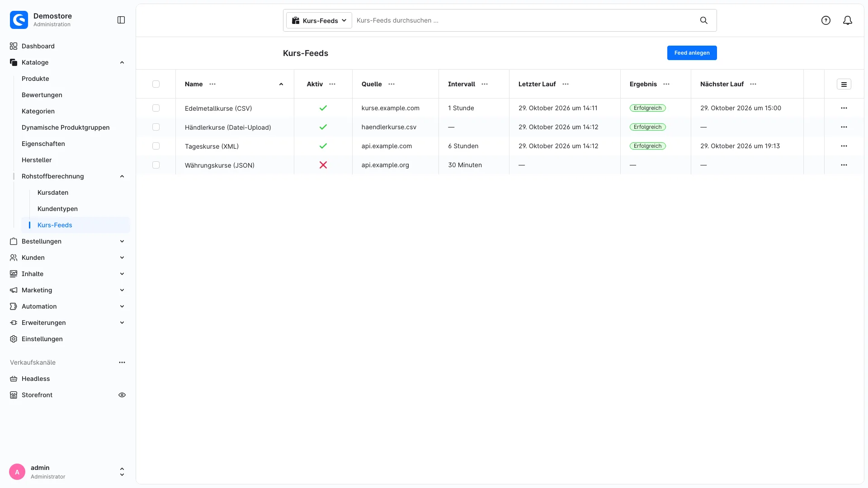Open row actions for Händlerkurse (Datei-Upload)
This screenshot has height=488, width=868.
pyautogui.click(x=844, y=127)
